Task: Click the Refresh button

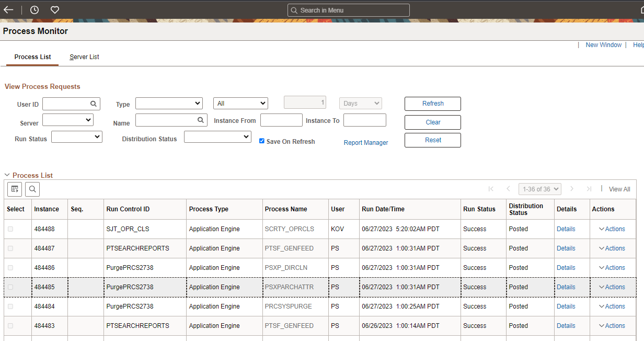Action: [x=432, y=104]
